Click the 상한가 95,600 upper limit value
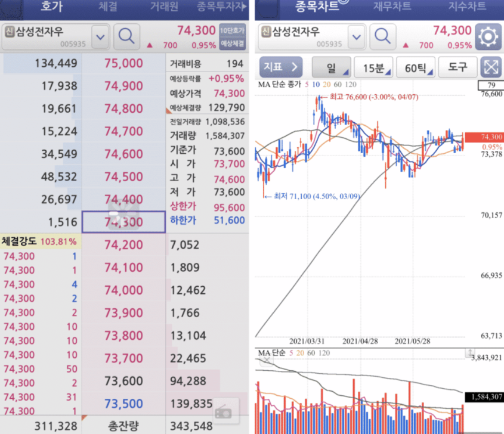 coord(229,207)
